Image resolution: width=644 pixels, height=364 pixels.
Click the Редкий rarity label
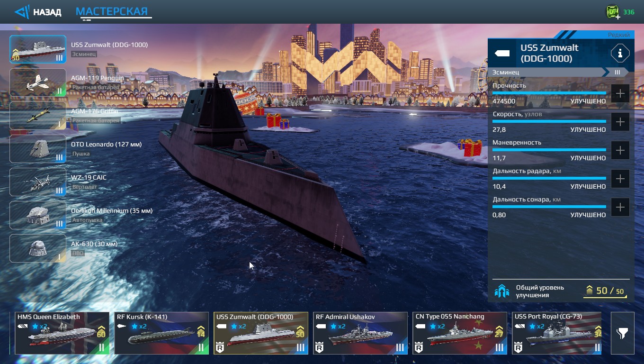[x=619, y=35]
